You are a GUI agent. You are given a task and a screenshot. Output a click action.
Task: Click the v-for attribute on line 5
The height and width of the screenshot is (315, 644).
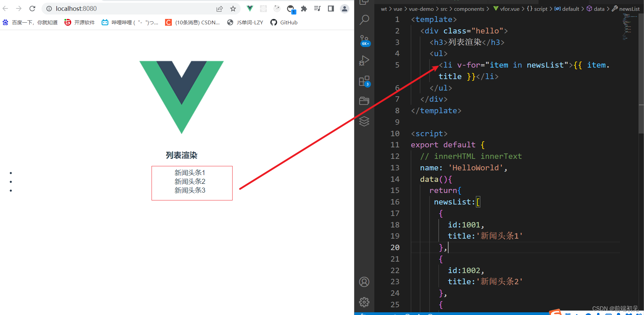468,65
